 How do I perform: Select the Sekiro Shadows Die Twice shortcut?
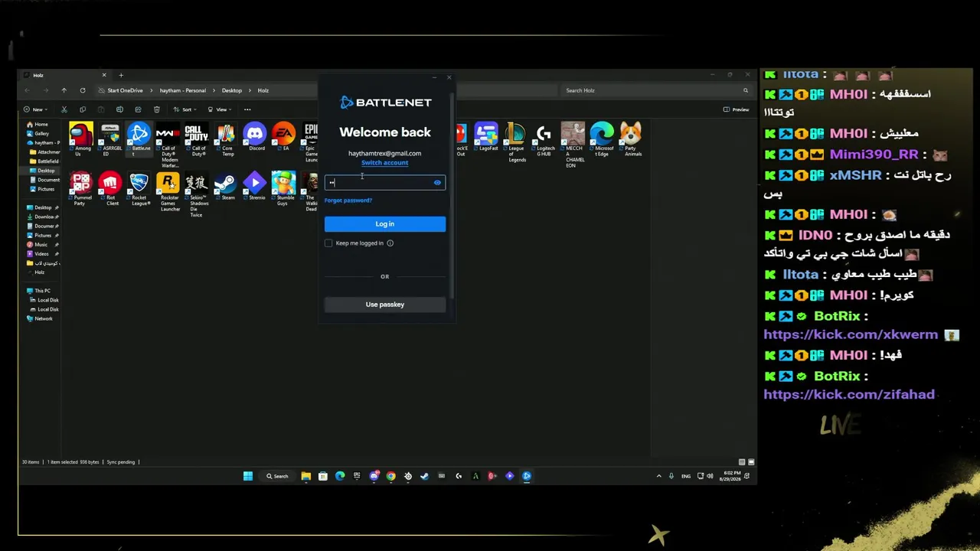[197, 183]
